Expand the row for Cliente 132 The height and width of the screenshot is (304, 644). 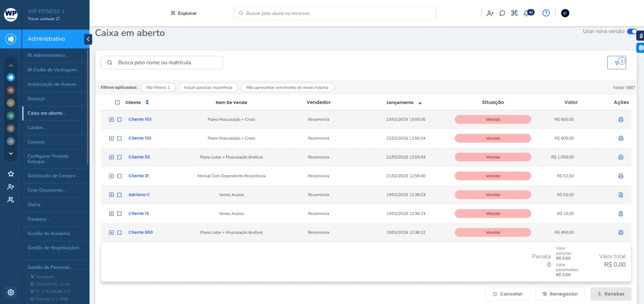coord(111,138)
